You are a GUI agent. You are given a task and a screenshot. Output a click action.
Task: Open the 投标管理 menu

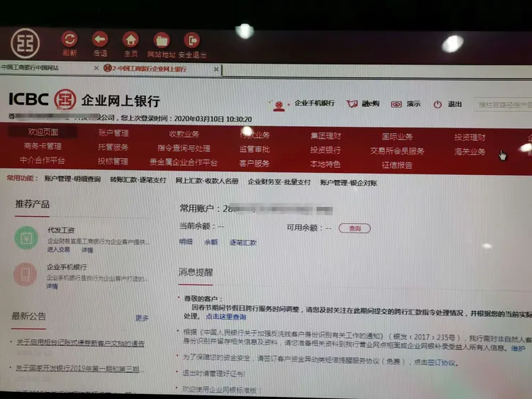tap(113, 161)
